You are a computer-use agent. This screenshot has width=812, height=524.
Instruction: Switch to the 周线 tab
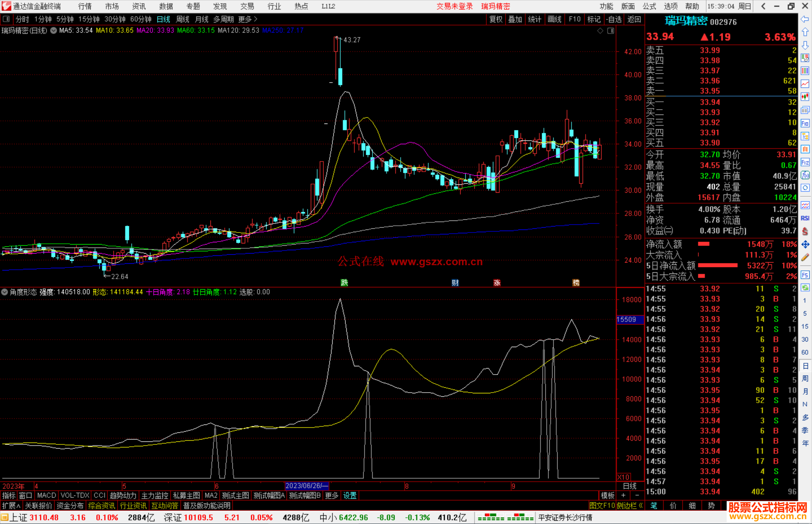pos(183,19)
